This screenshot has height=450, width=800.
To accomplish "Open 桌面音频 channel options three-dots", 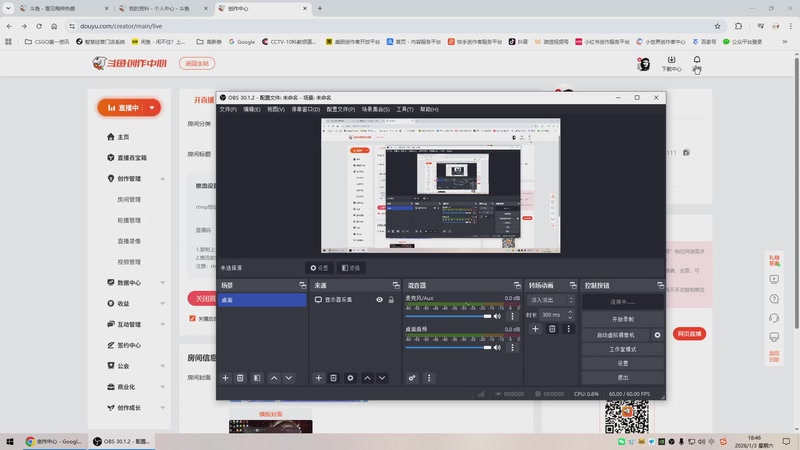I will point(512,347).
